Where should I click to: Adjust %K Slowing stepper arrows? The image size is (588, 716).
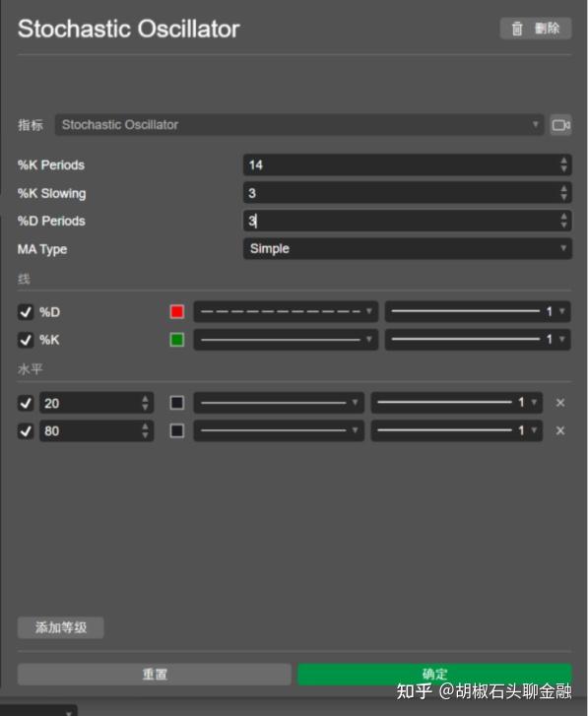(x=563, y=193)
